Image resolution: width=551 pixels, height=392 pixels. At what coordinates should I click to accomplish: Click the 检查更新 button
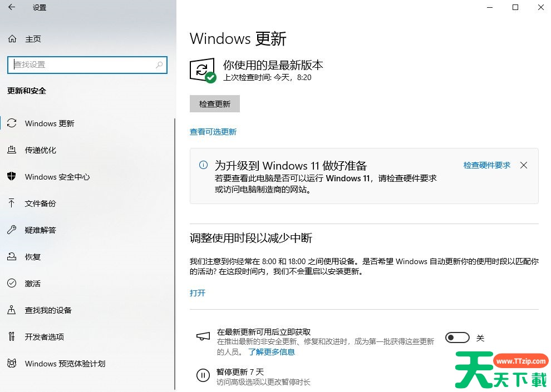point(215,103)
